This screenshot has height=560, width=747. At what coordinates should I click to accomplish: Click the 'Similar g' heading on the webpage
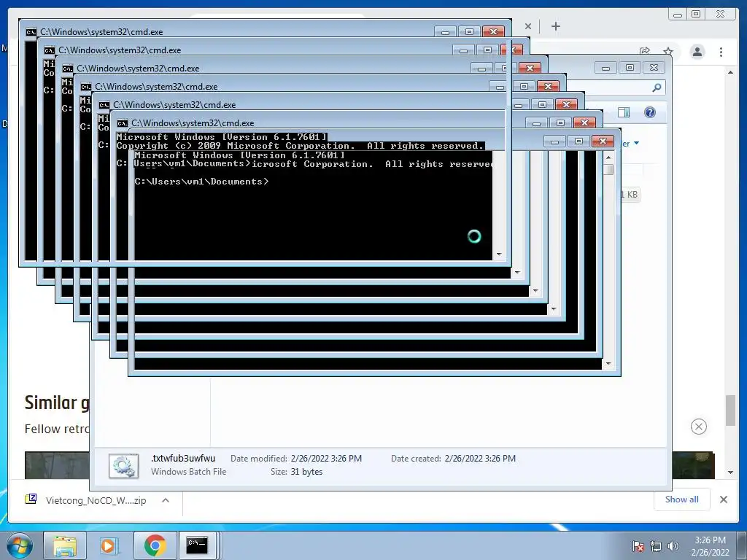(57, 402)
